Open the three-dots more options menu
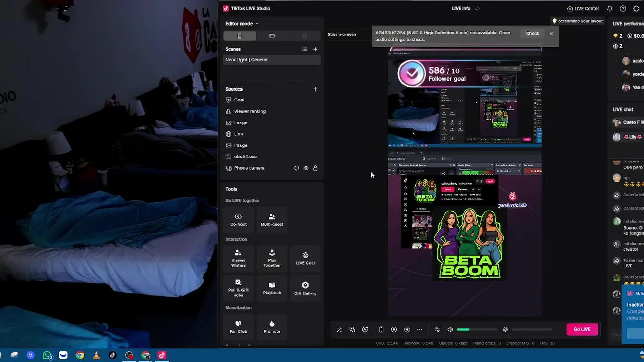Screen dimensions: 644x362 pyautogui.click(x=420, y=330)
